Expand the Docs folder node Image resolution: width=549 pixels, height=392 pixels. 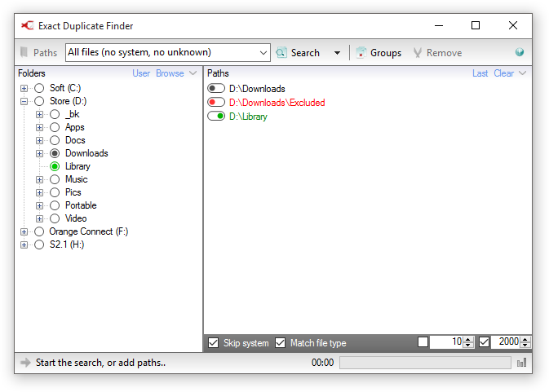[39, 140]
